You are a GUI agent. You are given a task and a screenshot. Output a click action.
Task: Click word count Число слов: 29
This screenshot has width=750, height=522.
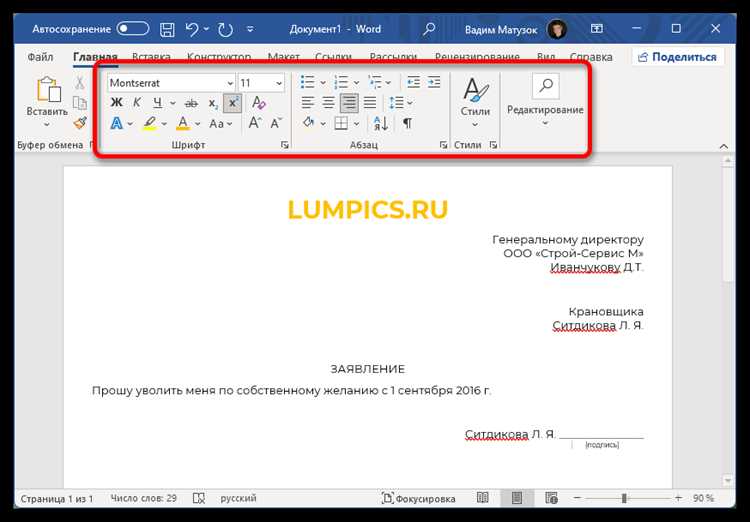(143, 498)
